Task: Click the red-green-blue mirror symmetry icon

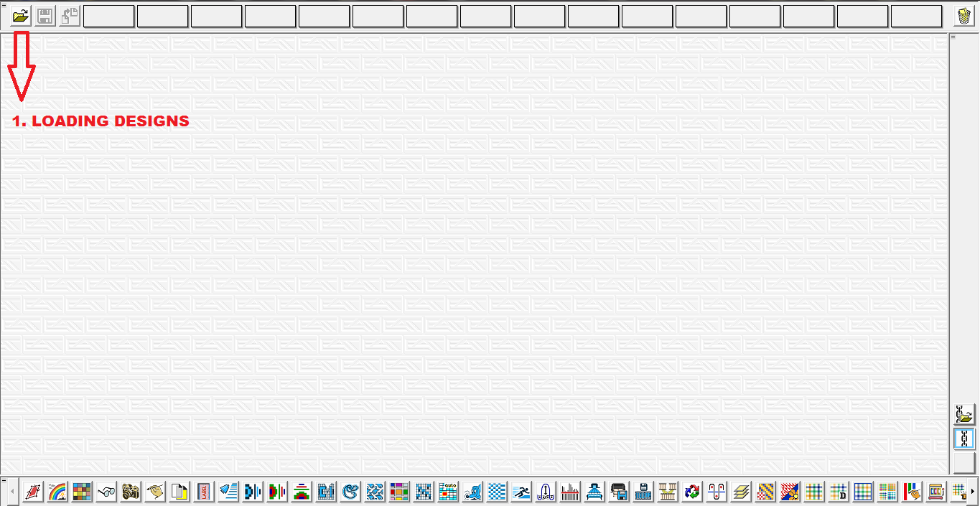Action: pyautogui.click(x=277, y=492)
